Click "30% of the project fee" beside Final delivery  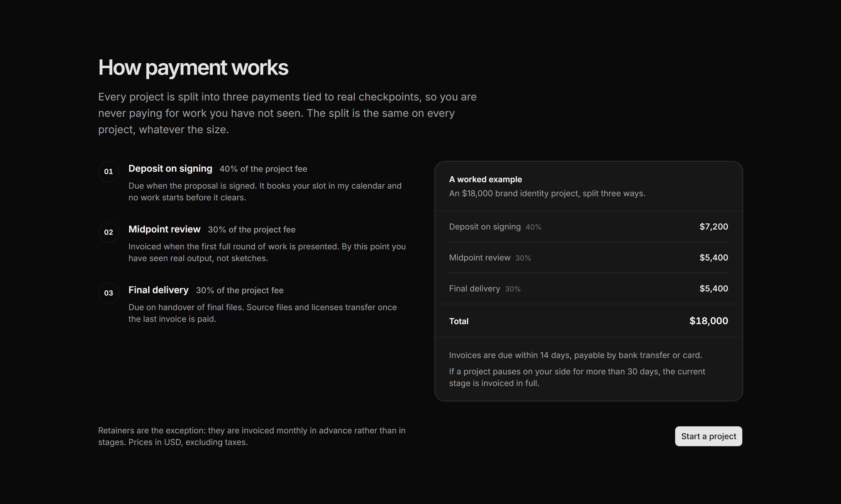(x=240, y=290)
